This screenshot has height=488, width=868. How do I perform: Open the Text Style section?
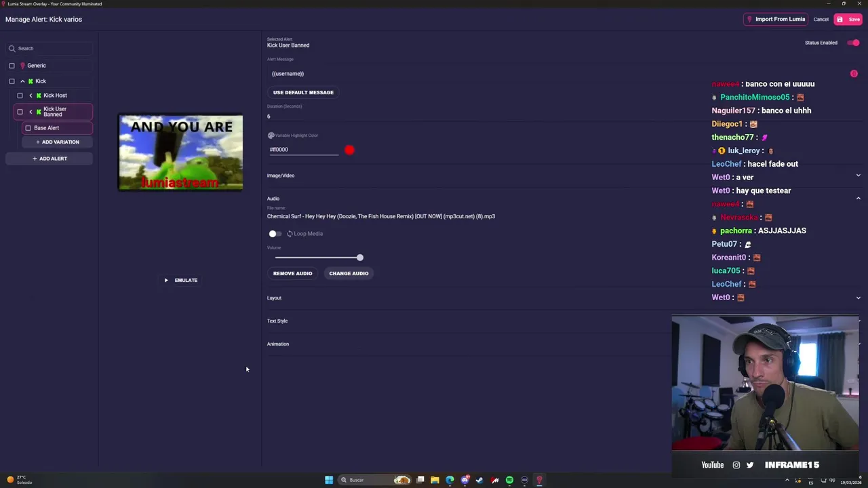click(277, 321)
